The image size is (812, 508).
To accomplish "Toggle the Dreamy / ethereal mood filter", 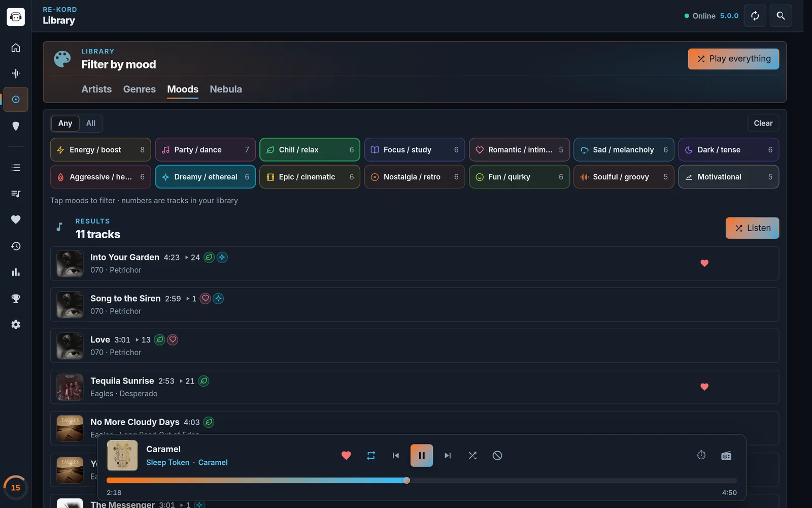I will click(205, 177).
